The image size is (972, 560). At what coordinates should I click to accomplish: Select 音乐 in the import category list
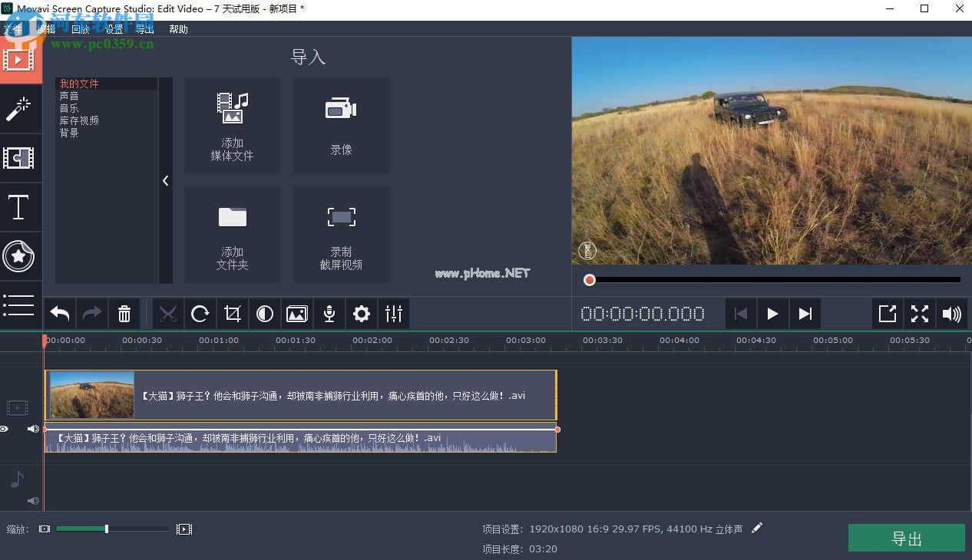(x=69, y=107)
